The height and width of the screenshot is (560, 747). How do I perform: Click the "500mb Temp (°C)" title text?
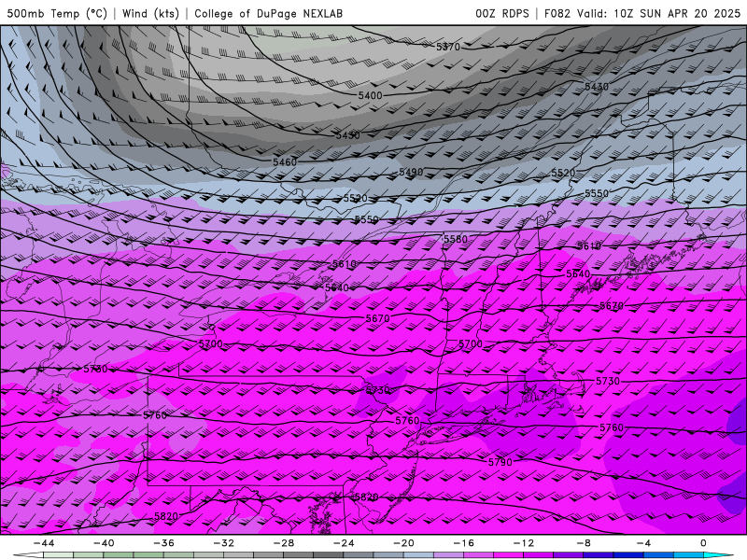[x=57, y=13]
